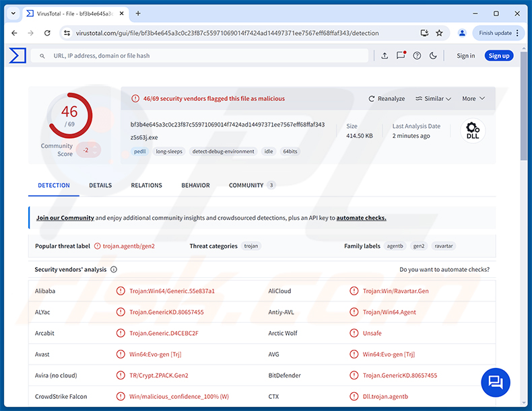This screenshot has height=411, width=532.
Task: Open the install app icon in address bar
Action: click(424, 33)
